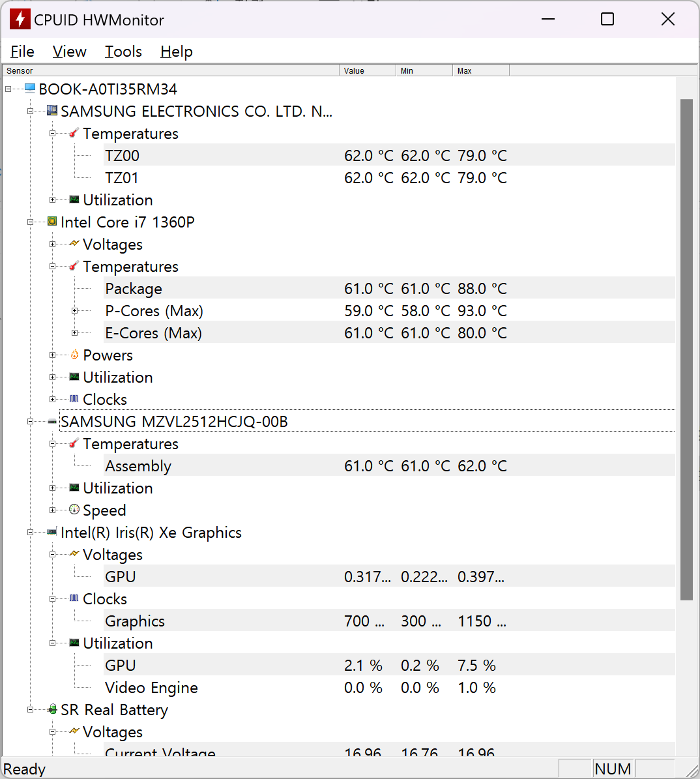700x779 pixels.
Task: Click the Utilization icon under Iris Xe Graphics
Action: click(74, 642)
